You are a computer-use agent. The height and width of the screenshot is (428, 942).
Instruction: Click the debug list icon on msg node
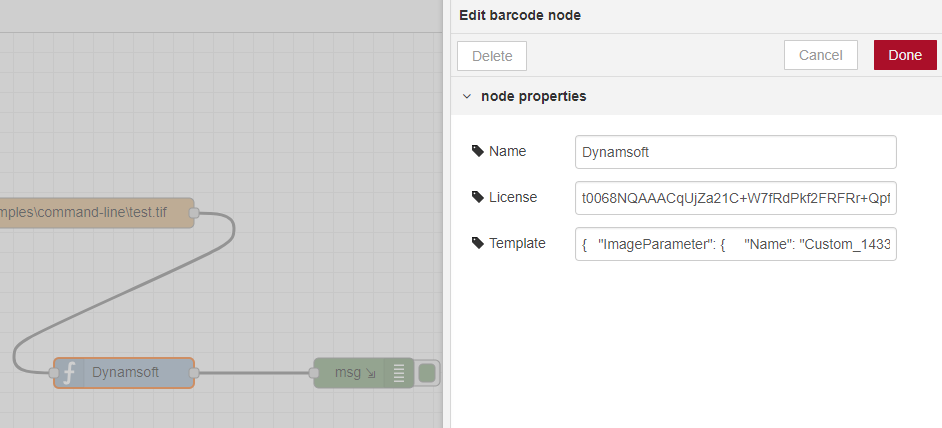pyautogui.click(x=399, y=373)
